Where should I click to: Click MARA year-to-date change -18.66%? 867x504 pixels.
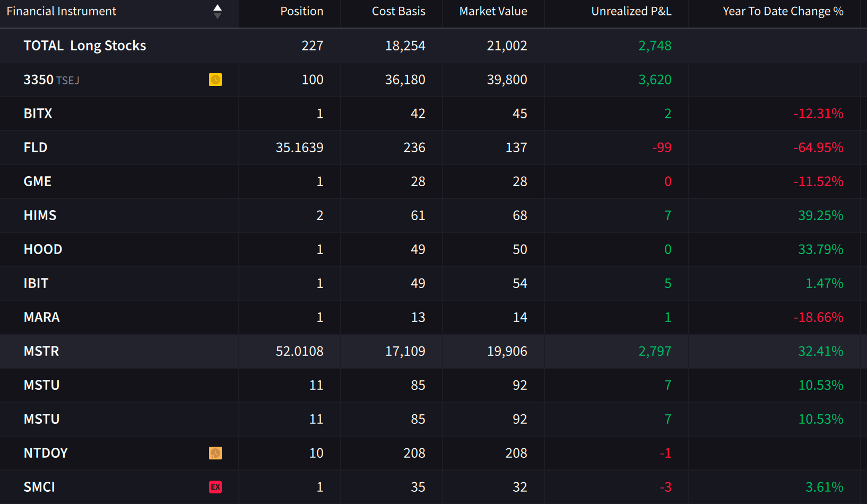(x=819, y=317)
